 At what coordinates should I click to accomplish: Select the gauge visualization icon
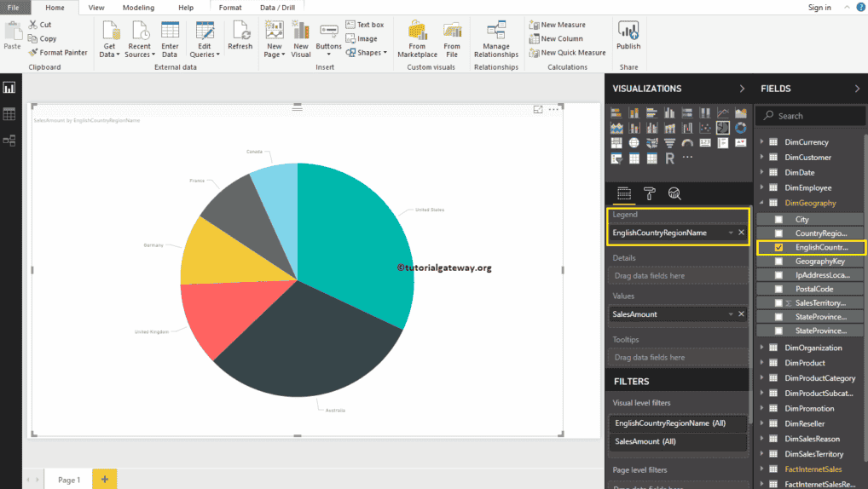(687, 143)
